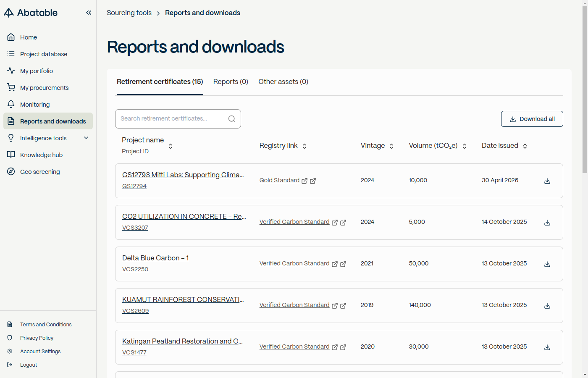Open the Katingan Peatland Restoration project

183,341
